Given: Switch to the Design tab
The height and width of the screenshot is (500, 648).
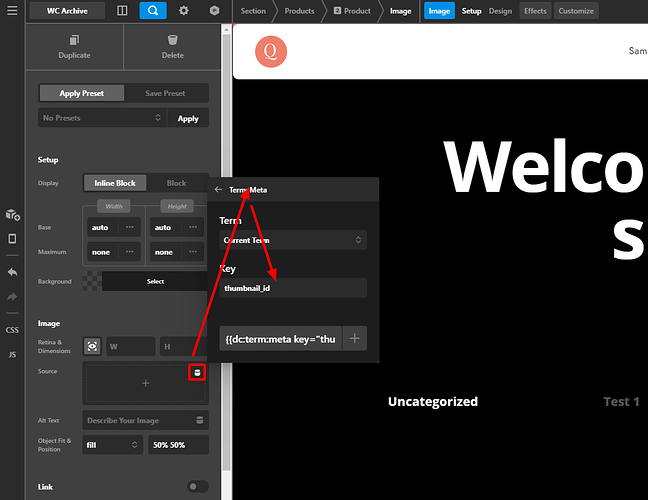Looking at the screenshot, I should point(500,11).
